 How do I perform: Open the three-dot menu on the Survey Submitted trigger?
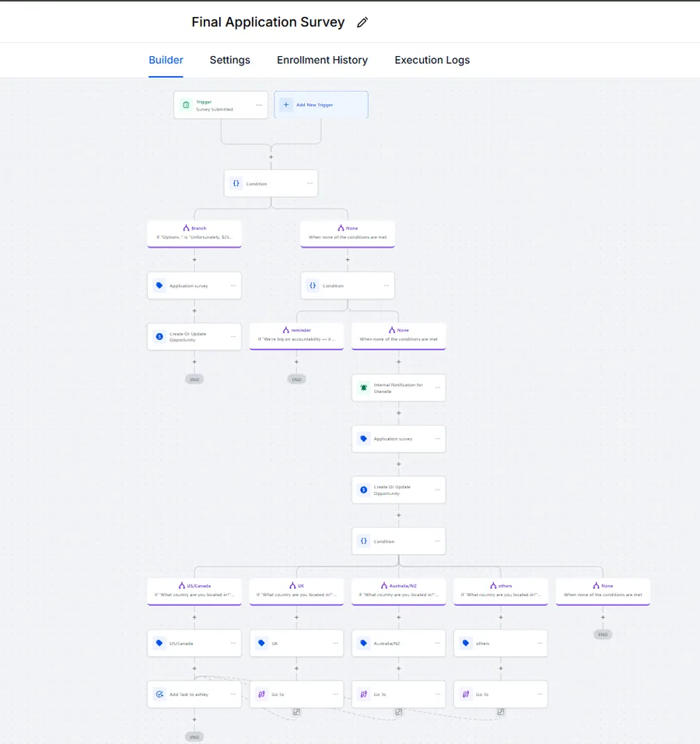[x=259, y=105]
